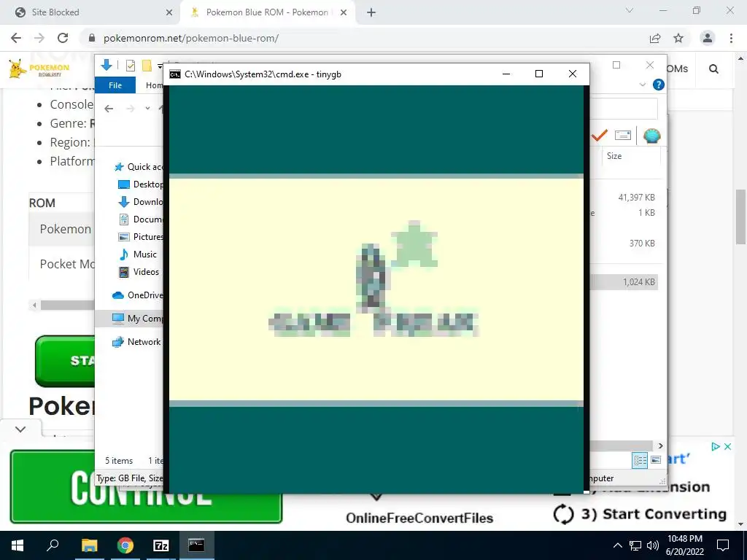
Task: Click the New Folder icon in Explorer title bar
Action: [x=147, y=66]
